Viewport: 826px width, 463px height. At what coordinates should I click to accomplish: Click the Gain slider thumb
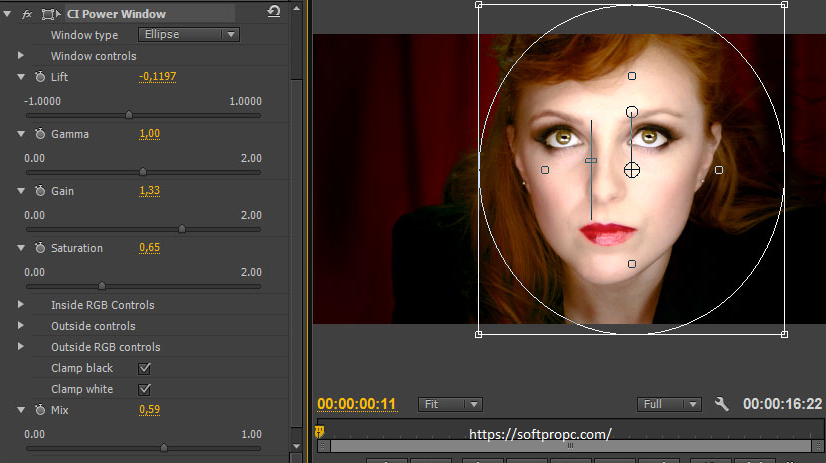[182, 229]
